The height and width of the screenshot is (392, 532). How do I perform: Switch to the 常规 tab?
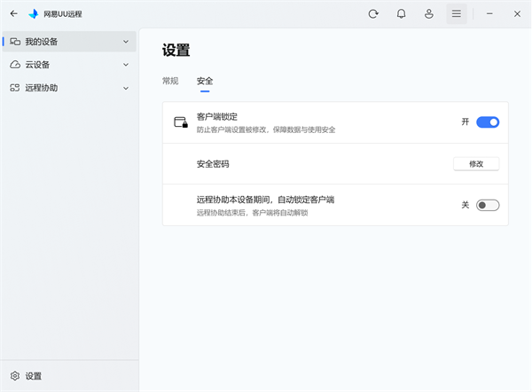coord(170,81)
